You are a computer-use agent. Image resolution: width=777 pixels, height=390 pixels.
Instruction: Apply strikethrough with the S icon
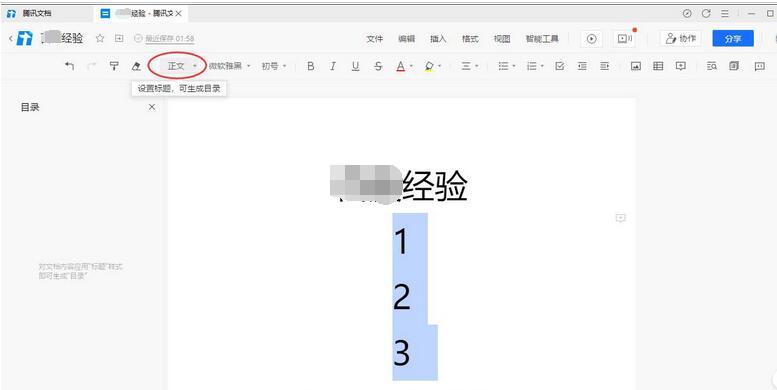[378, 66]
